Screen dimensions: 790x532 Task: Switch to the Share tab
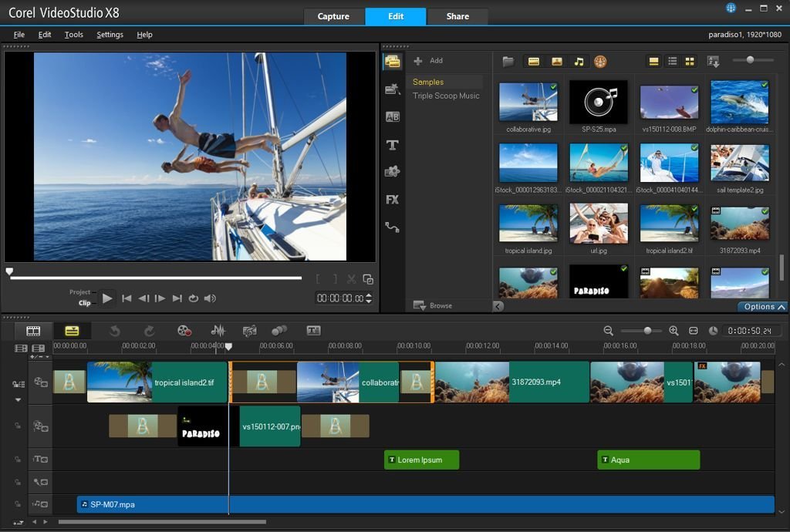click(457, 15)
